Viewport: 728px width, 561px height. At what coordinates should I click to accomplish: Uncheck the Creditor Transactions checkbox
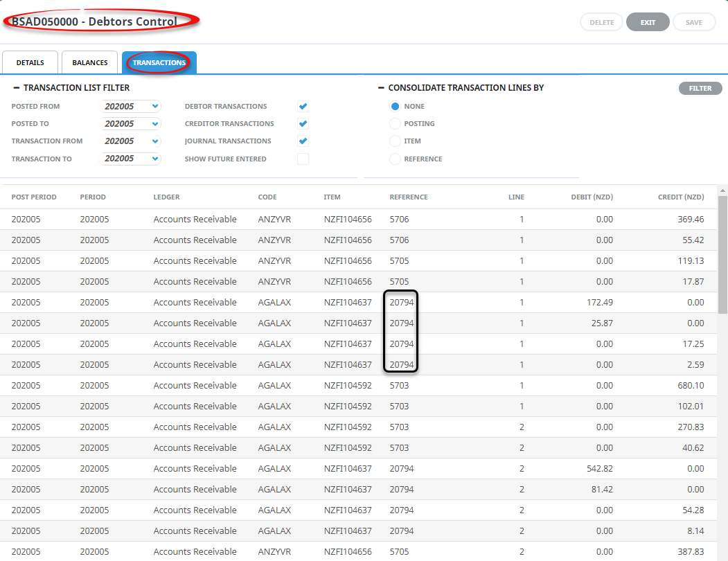click(303, 123)
